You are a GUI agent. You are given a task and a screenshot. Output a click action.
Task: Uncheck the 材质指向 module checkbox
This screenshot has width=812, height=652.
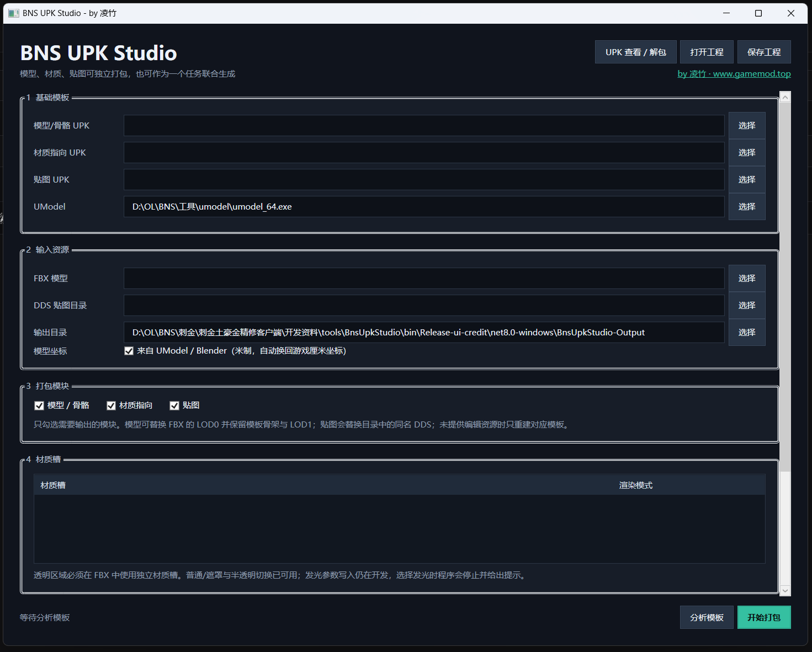[x=111, y=405]
